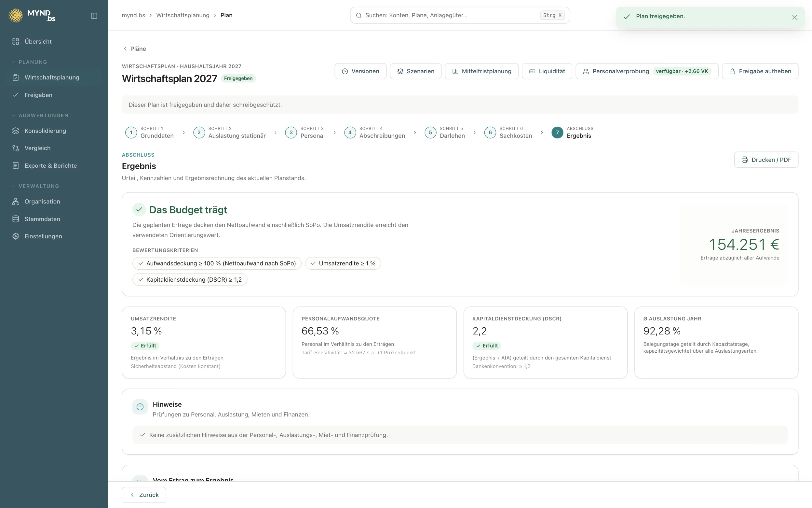Open Personalverprobung
This screenshot has height=508, width=812.
coord(647,71)
